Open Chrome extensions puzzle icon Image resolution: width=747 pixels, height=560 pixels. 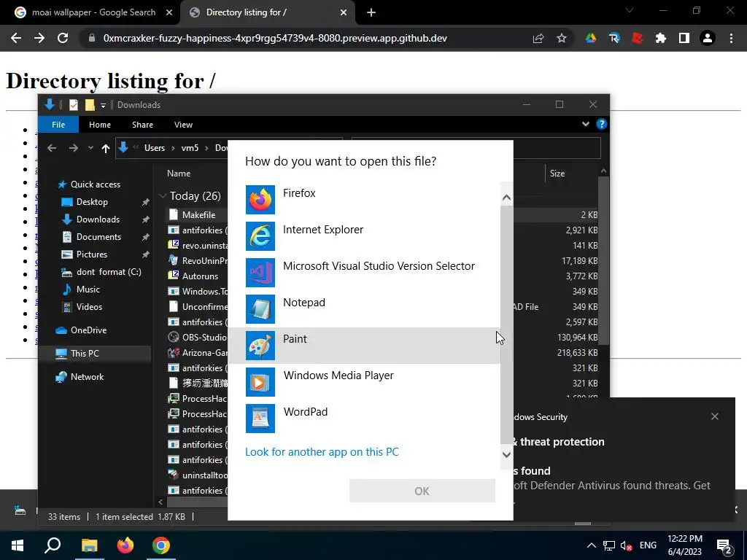pyautogui.click(x=661, y=38)
